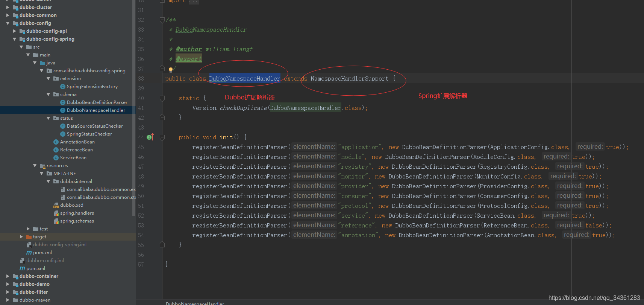Click SpringStatusChecker class icon
644x305 pixels.
63,134
